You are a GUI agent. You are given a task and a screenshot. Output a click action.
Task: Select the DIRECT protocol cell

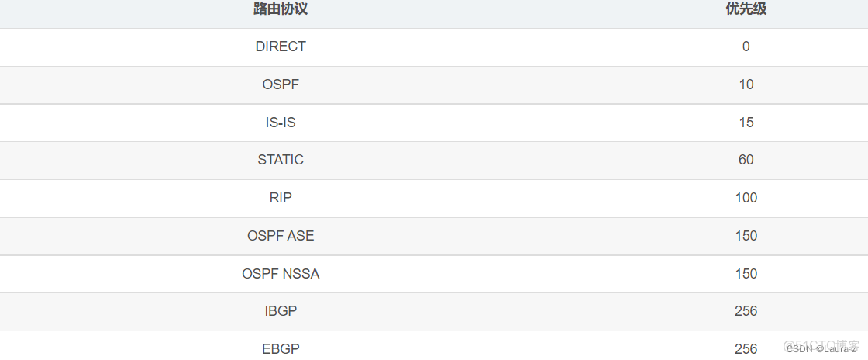click(281, 47)
